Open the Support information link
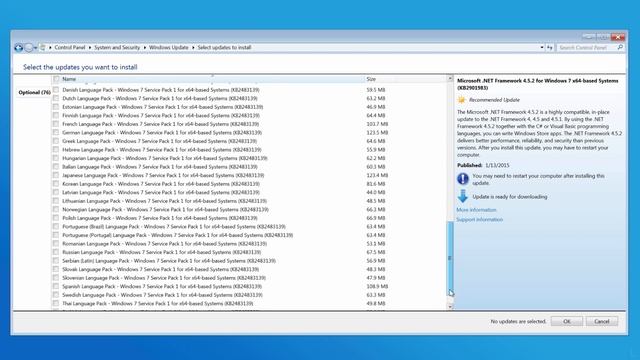Viewport: 640px width, 360px height. click(479, 220)
